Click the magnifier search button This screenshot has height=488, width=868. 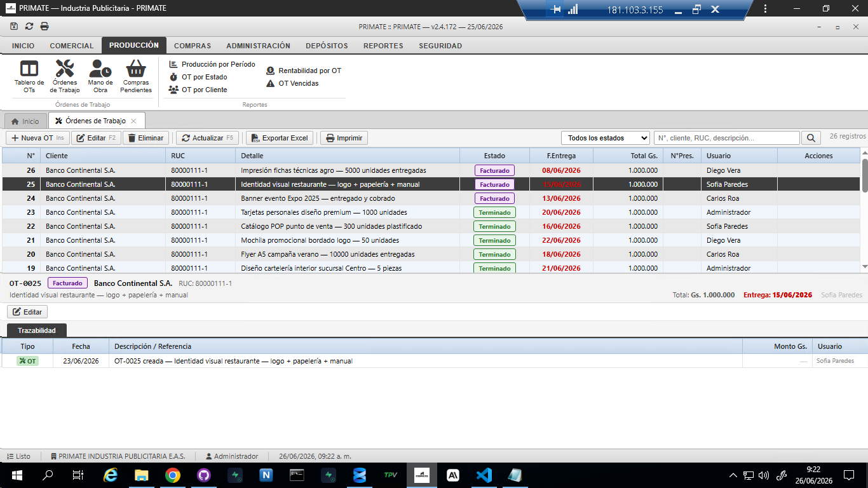tap(811, 138)
